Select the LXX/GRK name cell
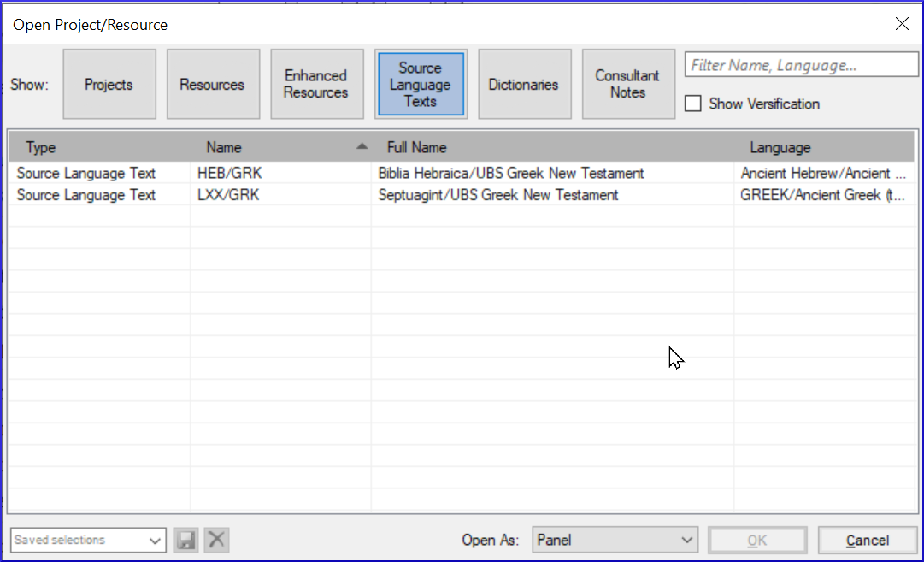Viewport: 924px width, 562px height. pos(280,195)
